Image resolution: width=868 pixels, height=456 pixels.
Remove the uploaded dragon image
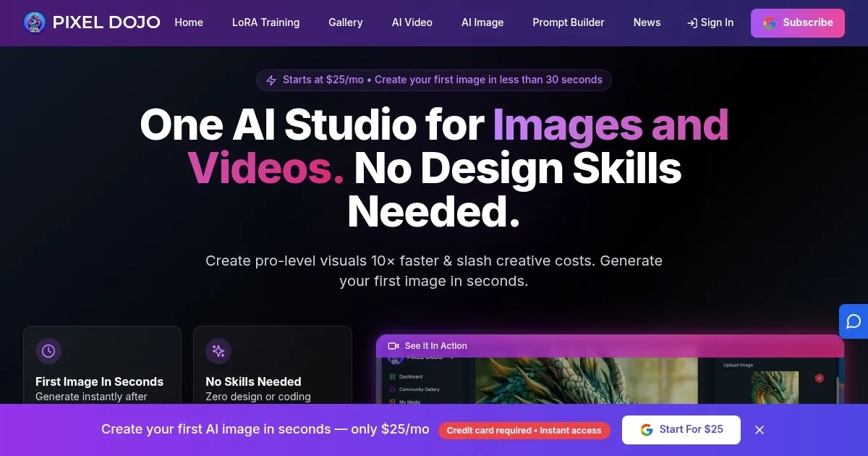click(x=820, y=379)
